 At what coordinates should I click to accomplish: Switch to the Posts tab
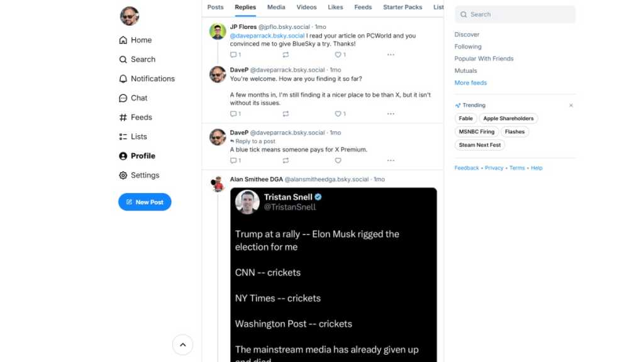pos(215,7)
